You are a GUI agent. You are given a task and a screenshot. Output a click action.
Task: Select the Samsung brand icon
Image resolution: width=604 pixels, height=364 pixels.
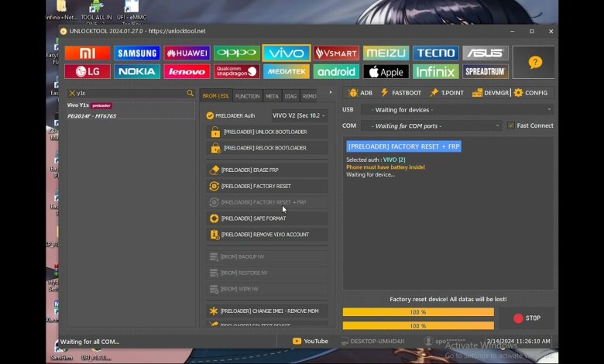click(137, 53)
